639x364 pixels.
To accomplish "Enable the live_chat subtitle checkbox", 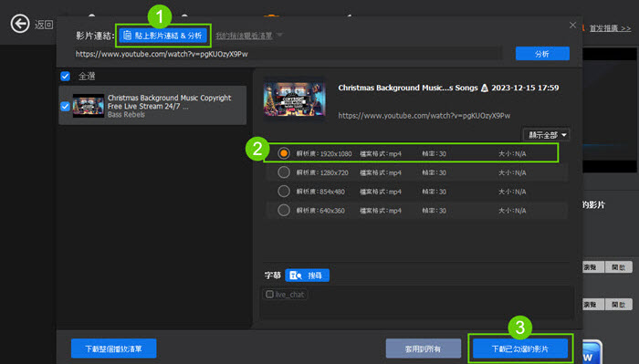I will click(269, 294).
